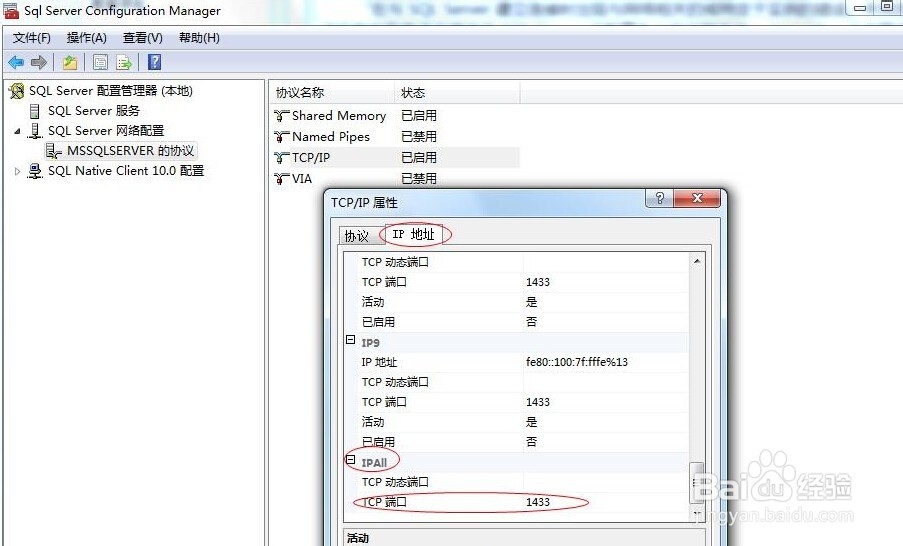903x546 pixels.
Task: Select MSSQLSERVER 的协议 in the tree
Action: (130, 151)
